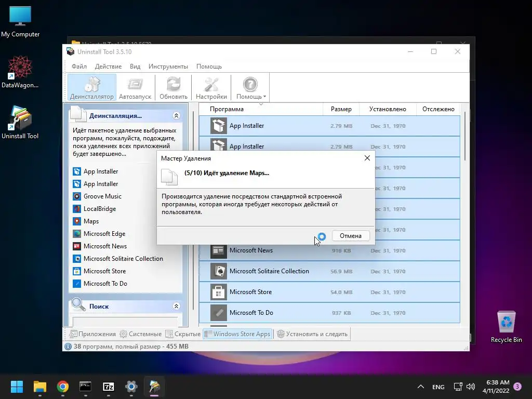
Task: Click the info icon in status bar
Action: (x=68, y=347)
